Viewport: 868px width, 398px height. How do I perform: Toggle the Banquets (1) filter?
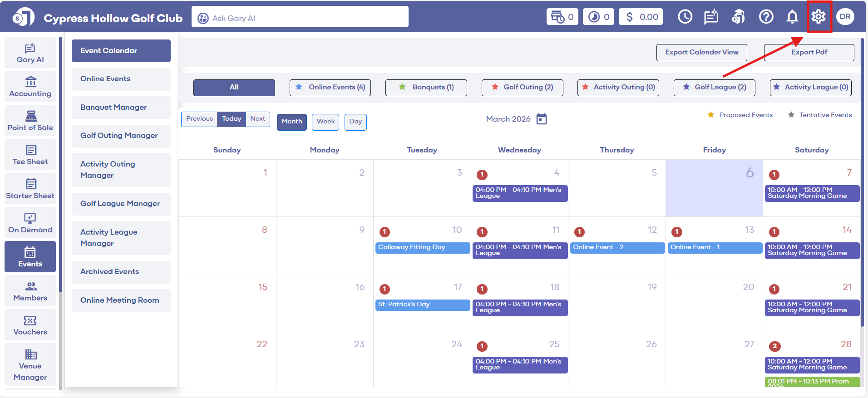[426, 87]
